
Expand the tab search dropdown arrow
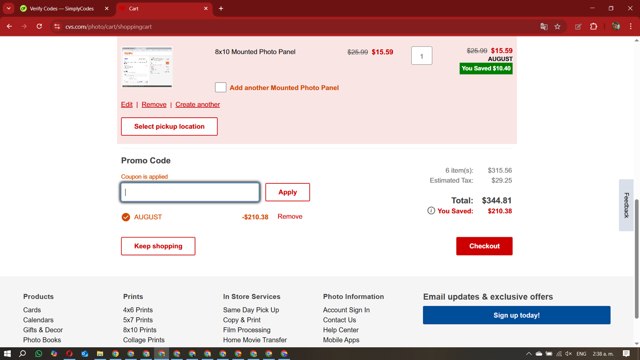pyautogui.click(x=9, y=8)
